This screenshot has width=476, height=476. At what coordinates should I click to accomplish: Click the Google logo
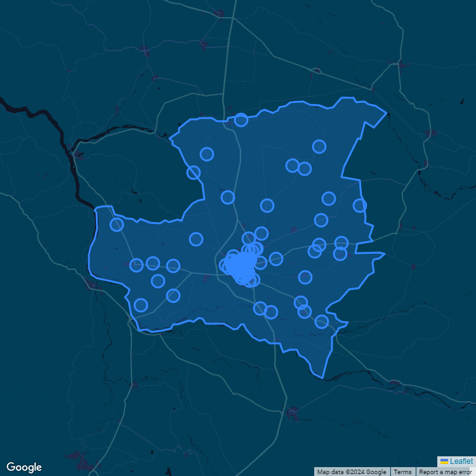click(24, 467)
